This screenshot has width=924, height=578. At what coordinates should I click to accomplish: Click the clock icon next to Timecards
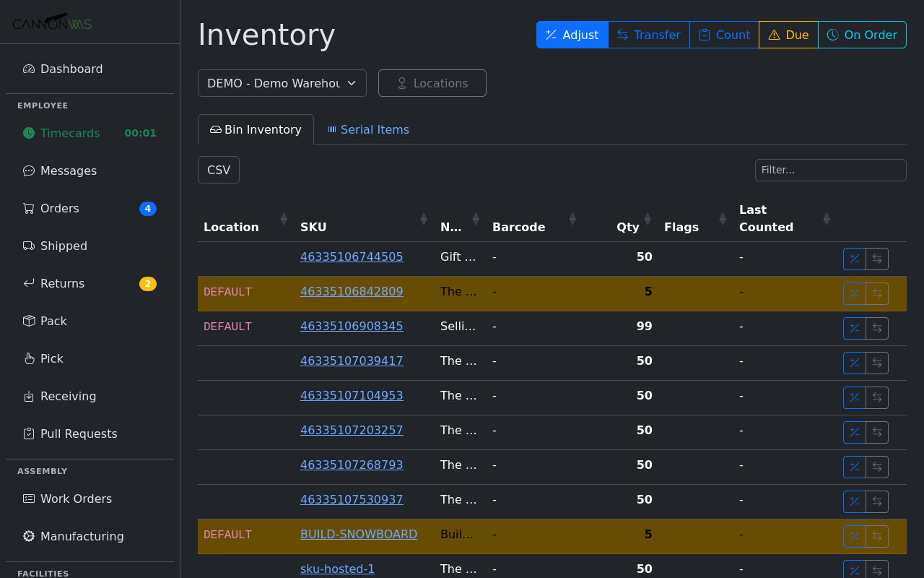click(28, 133)
